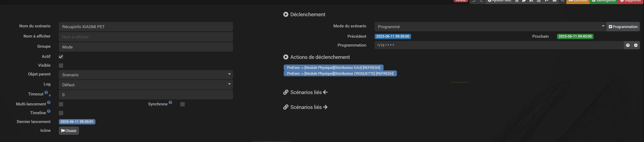The width and height of the screenshot is (644, 142).
Task: Click the Timeline help icon
Action: pos(49,111)
